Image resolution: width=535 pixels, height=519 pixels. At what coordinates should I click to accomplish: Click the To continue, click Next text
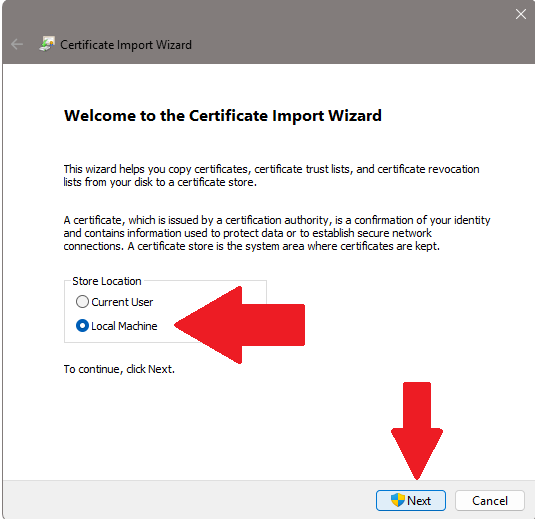(x=119, y=369)
